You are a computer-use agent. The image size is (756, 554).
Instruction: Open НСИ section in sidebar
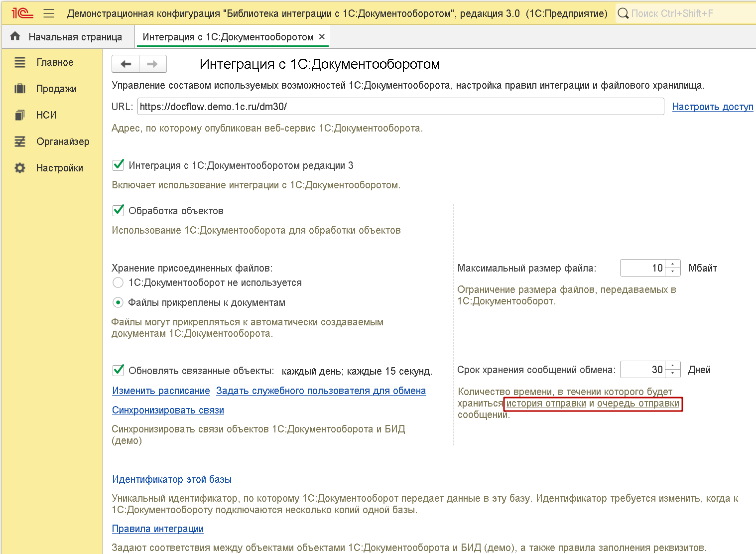click(x=46, y=115)
